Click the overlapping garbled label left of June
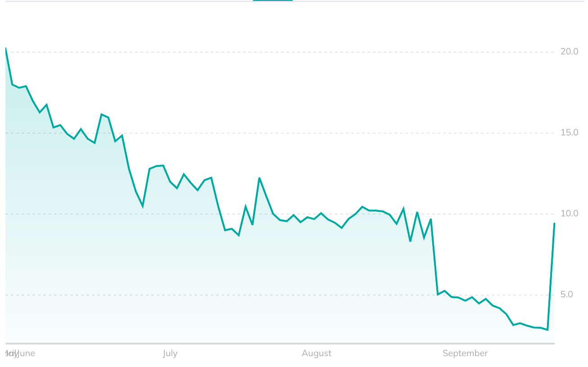Viewport: 588px width, 367px height. tap(11, 354)
